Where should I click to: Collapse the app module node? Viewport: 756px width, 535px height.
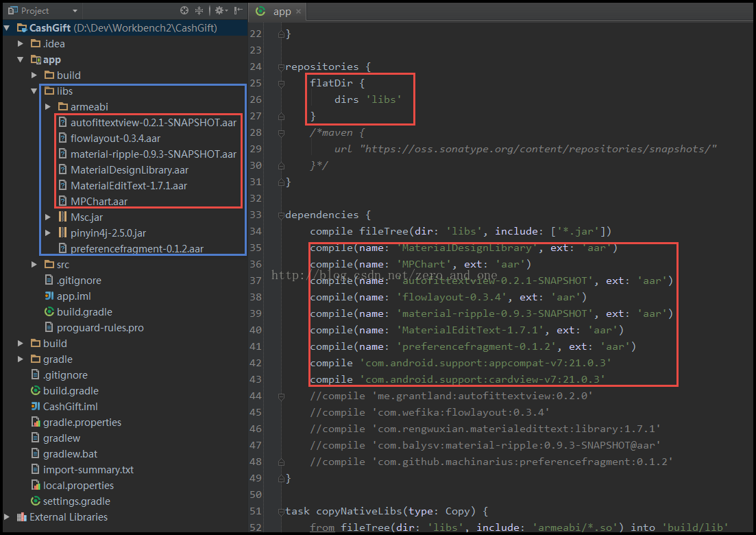21,60
